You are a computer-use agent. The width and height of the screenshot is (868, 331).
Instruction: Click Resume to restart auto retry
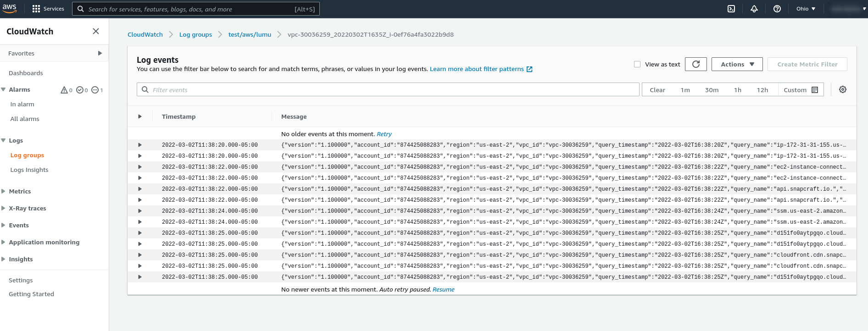pyautogui.click(x=443, y=289)
